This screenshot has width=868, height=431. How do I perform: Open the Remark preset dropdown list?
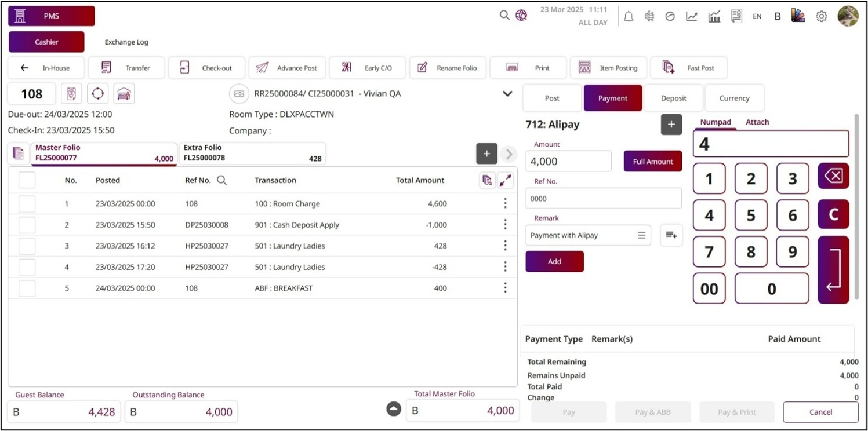[x=641, y=235]
